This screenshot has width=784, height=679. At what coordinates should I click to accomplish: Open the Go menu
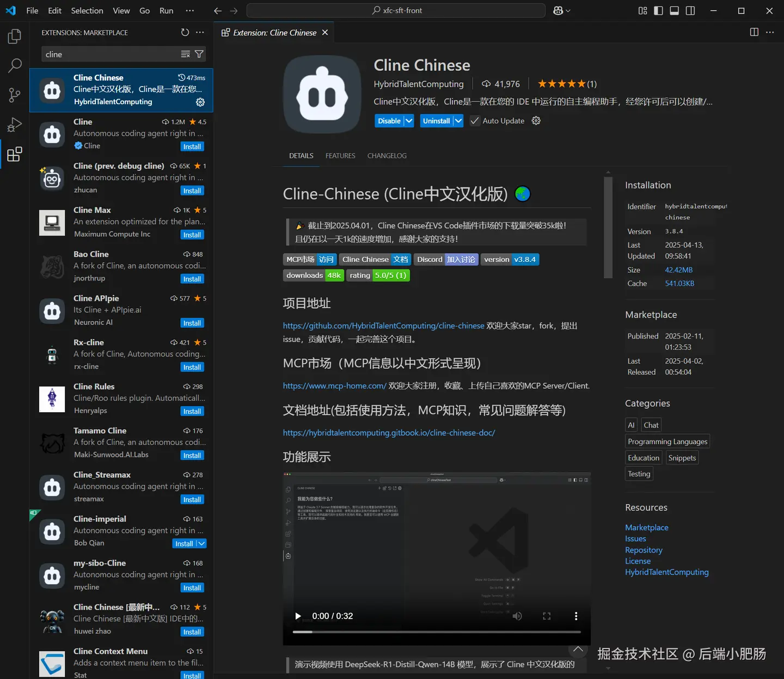point(144,11)
